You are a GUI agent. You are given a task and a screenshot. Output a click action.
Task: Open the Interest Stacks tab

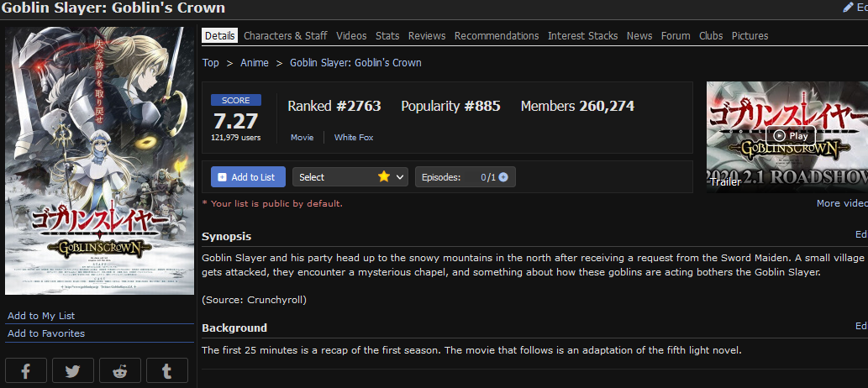[583, 35]
